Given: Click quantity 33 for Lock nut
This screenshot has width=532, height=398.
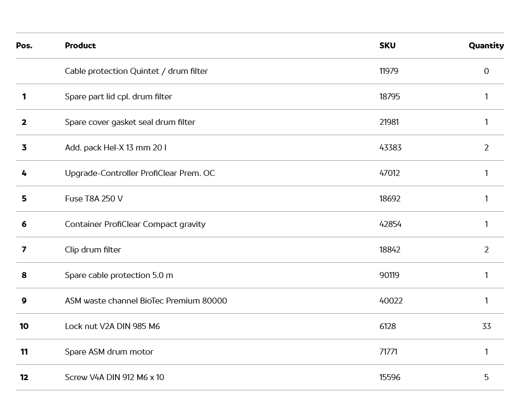Looking at the screenshot, I should [x=486, y=326].
